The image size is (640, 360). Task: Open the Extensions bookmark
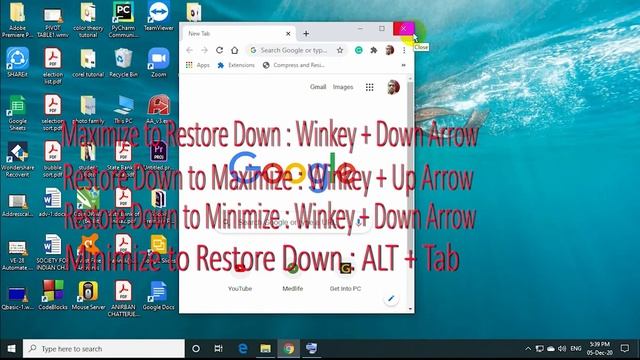(x=236, y=65)
